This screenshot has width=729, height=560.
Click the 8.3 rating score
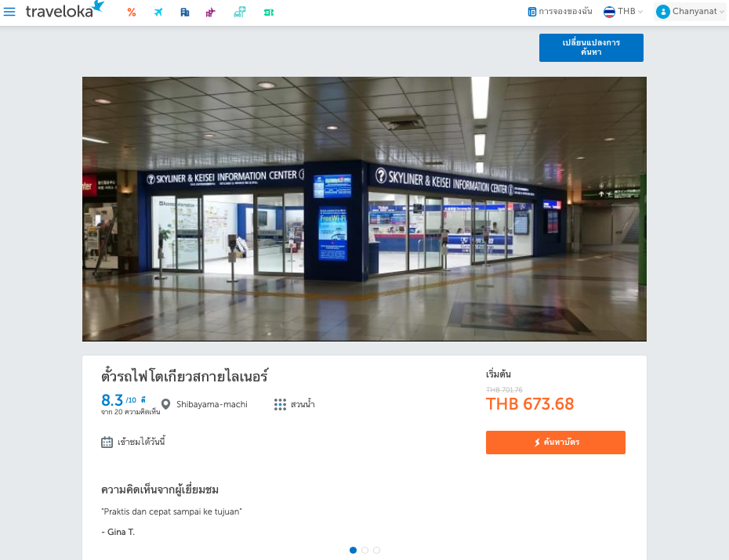click(x=112, y=400)
